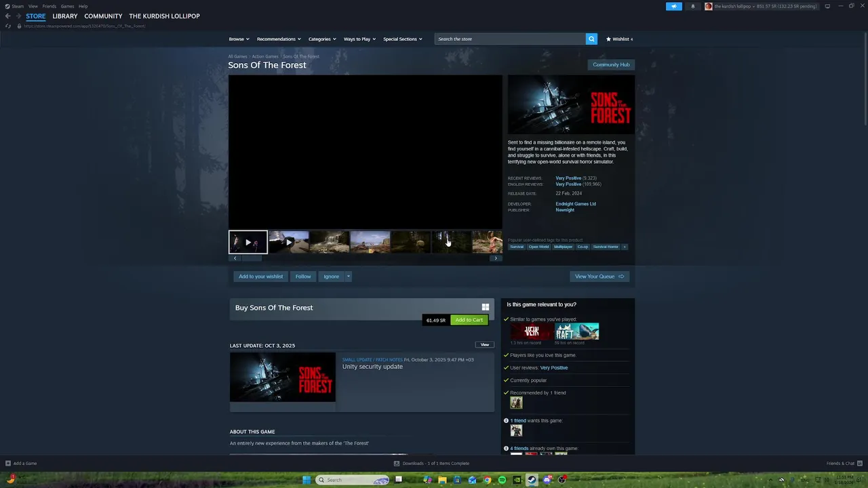
Task: Open Newnight publisher link
Action: pyautogui.click(x=565, y=210)
